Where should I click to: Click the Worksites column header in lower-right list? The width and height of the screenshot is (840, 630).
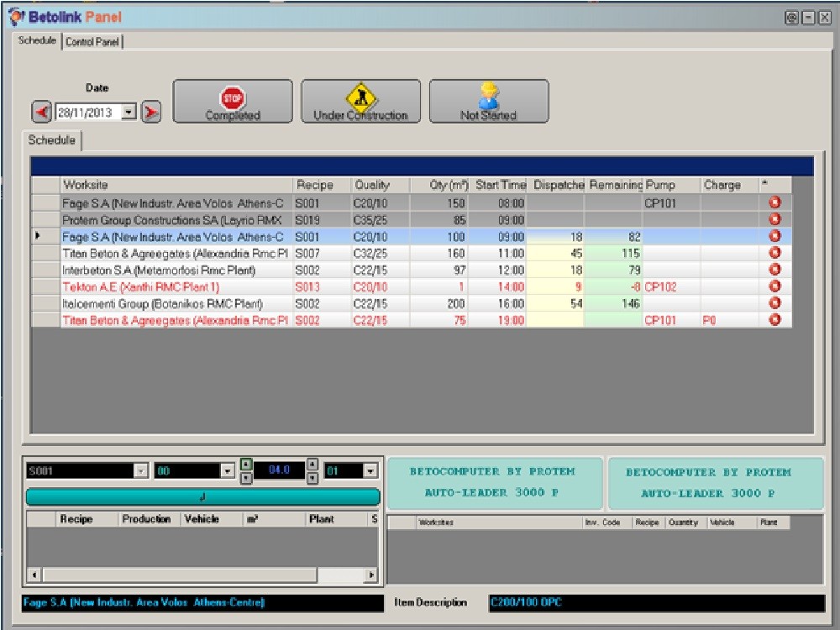click(x=499, y=522)
